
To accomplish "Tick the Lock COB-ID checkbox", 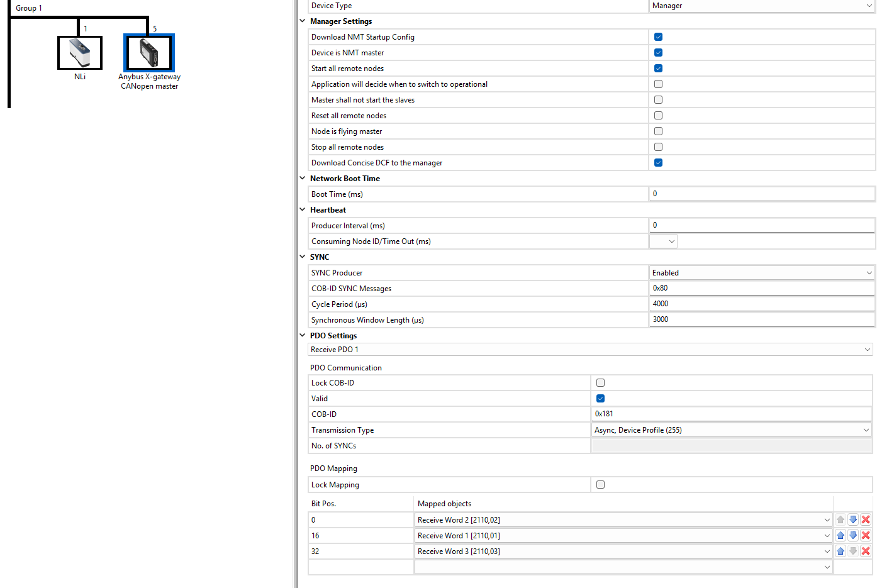I will coord(600,383).
